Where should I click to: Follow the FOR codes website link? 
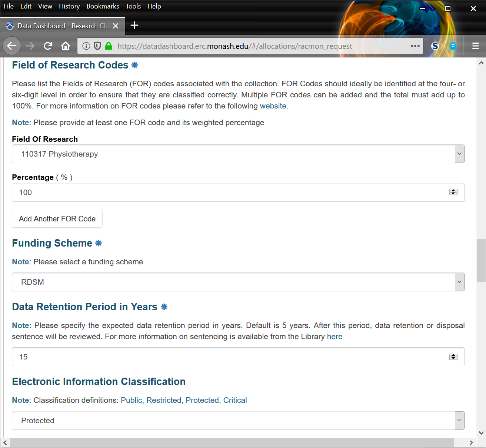(273, 106)
